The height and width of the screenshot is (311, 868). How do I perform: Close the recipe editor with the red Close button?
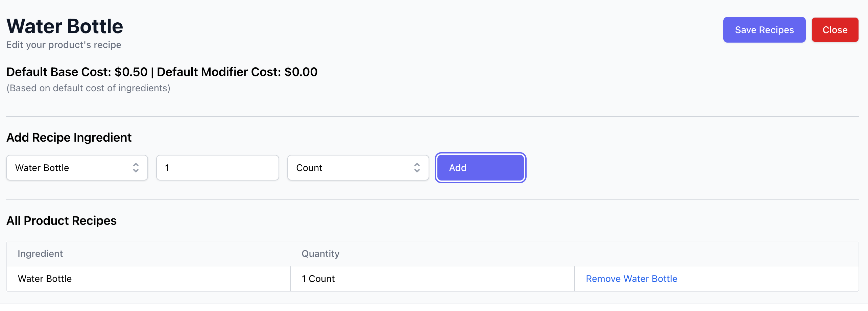coord(835,30)
